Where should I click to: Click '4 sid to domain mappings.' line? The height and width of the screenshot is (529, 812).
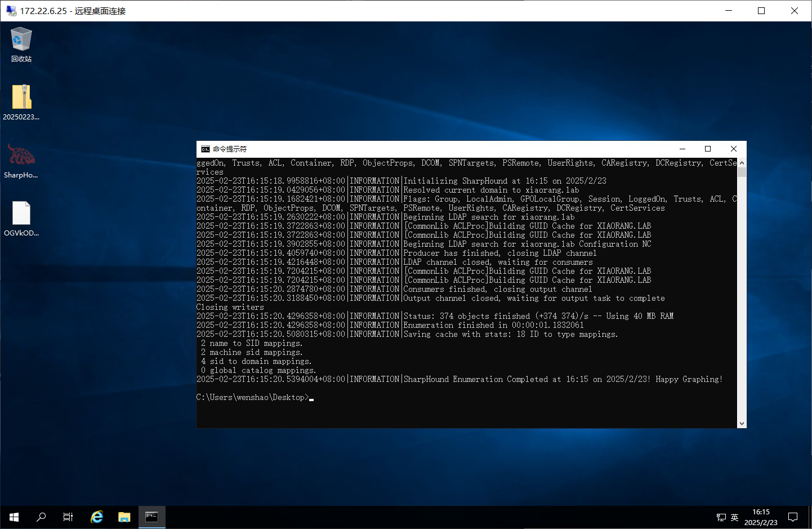[x=256, y=361]
